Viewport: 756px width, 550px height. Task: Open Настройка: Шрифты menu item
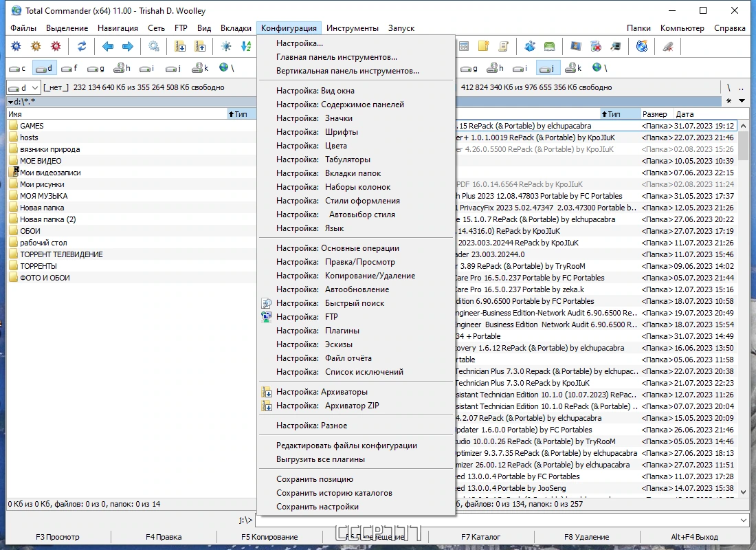pyautogui.click(x=356, y=132)
